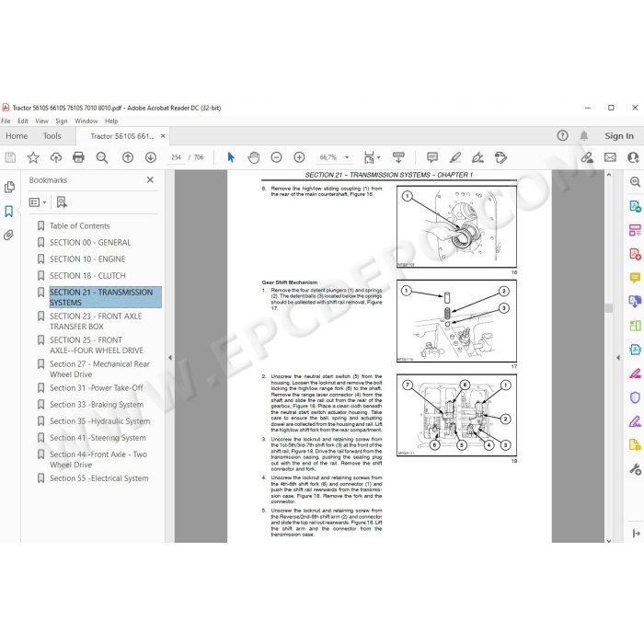Go to next page arrow
Image resolution: width=644 pixels, height=644 pixels.
(151, 157)
